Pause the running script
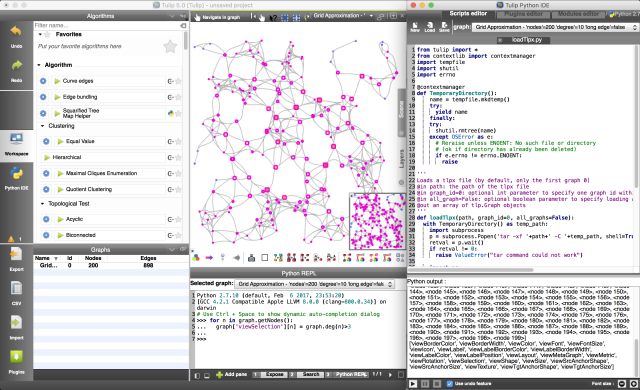The height and width of the screenshot is (390, 640). point(425,383)
